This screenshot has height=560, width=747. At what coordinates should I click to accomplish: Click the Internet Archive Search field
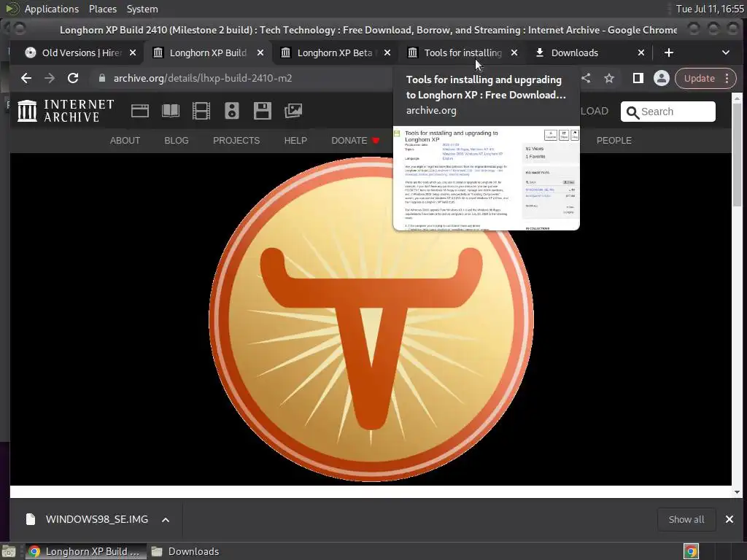click(x=668, y=112)
